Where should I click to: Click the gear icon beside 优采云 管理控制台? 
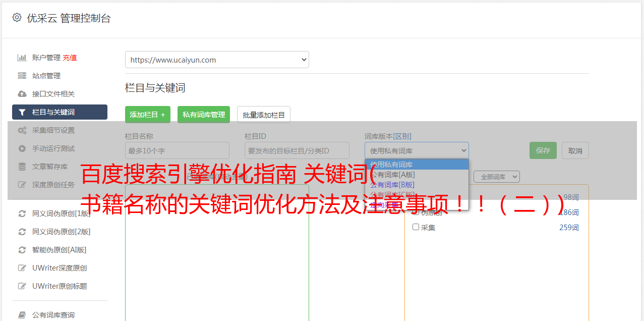tap(17, 18)
